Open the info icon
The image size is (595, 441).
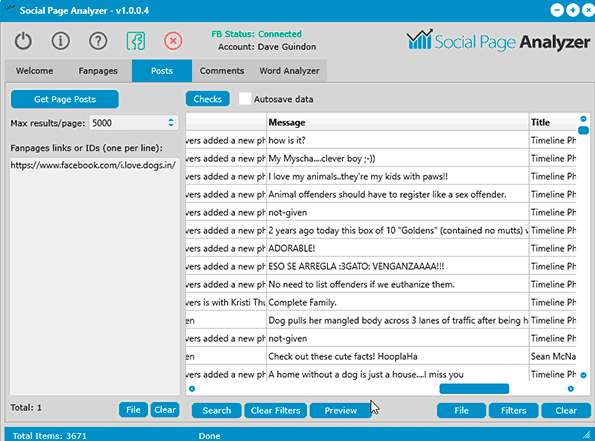[61, 41]
